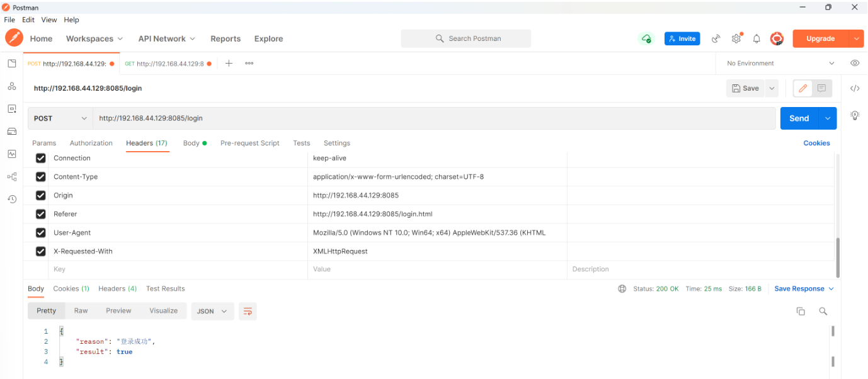Expand the Upgrade options arrow

pyautogui.click(x=856, y=38)
